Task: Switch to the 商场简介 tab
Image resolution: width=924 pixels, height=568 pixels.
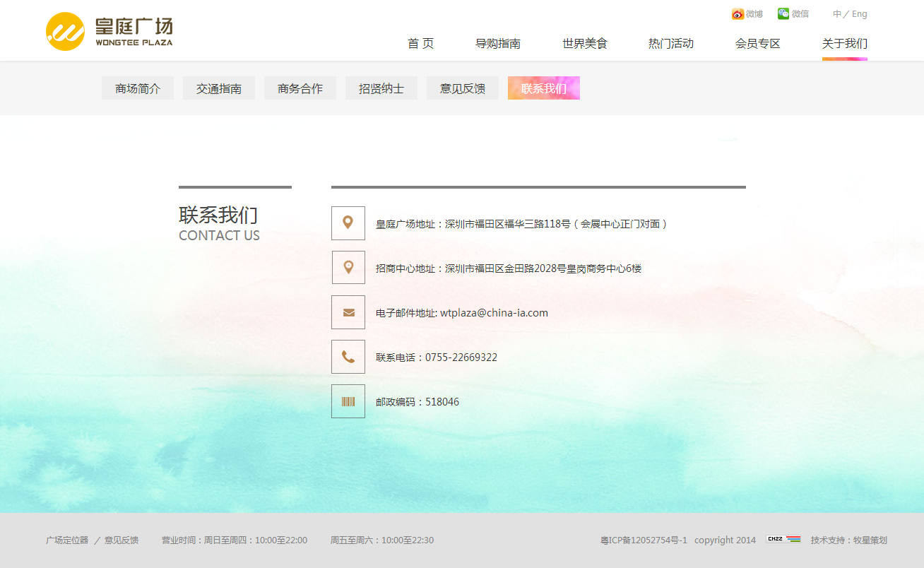Action: pos(138,88)
